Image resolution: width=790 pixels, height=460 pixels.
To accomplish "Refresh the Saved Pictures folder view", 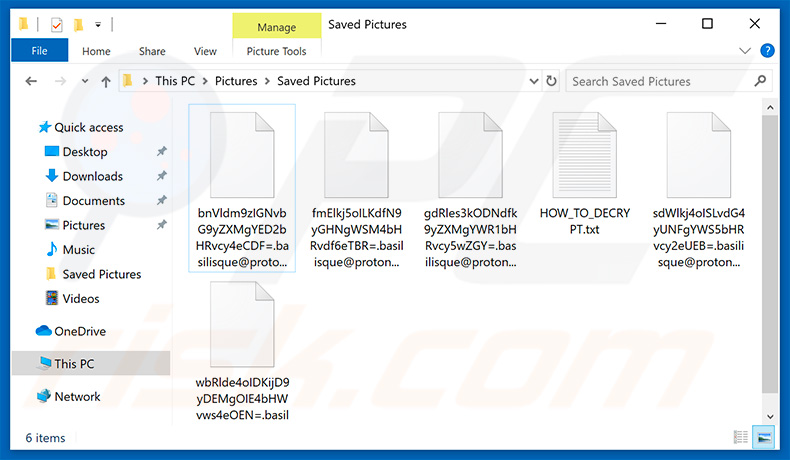I will tap(551, 81).
